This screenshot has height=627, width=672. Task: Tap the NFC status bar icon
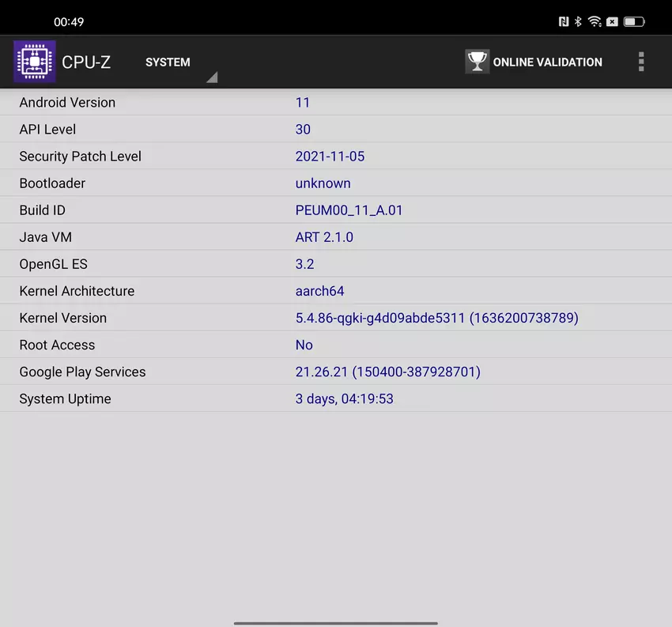(x=564, y=22)
